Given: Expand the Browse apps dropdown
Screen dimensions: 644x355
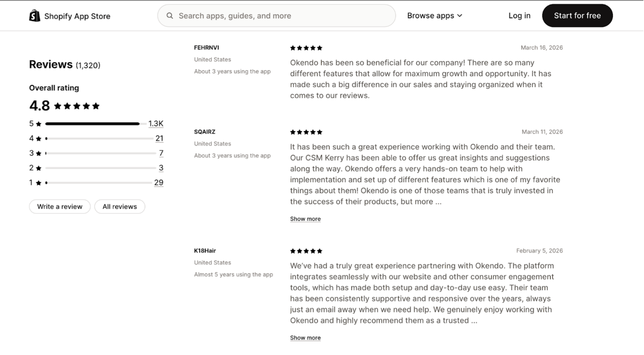Looking at the screenshot, I should tap(434, 16).
